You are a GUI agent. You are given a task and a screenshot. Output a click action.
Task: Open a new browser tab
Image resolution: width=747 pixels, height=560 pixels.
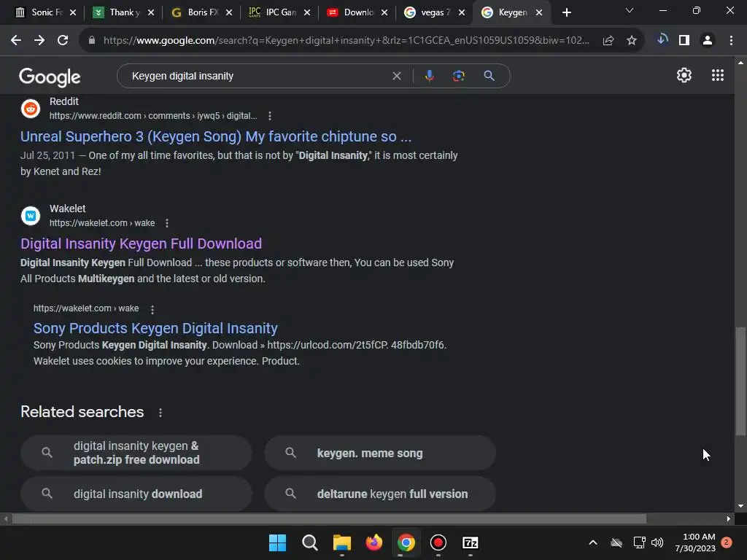click(x=566, y=12)
